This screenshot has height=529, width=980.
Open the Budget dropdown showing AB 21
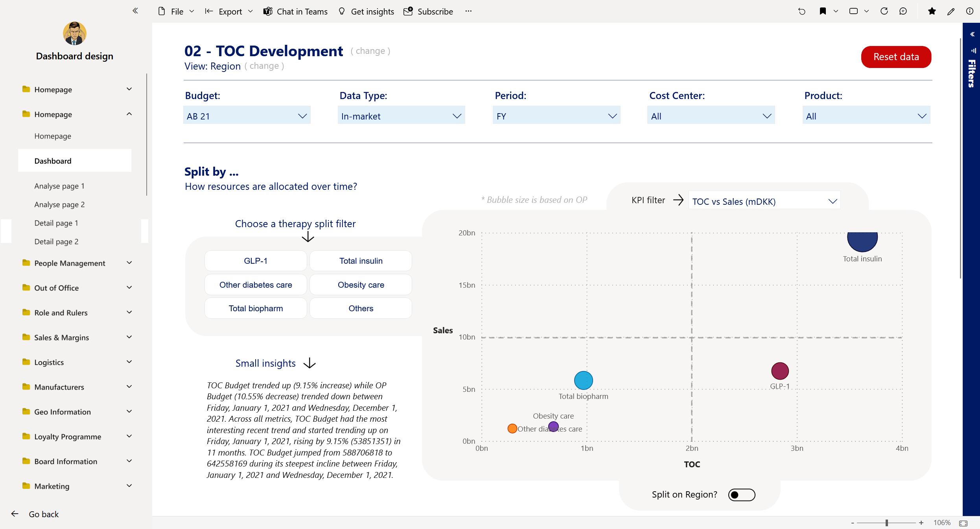(x=247, y=115)
